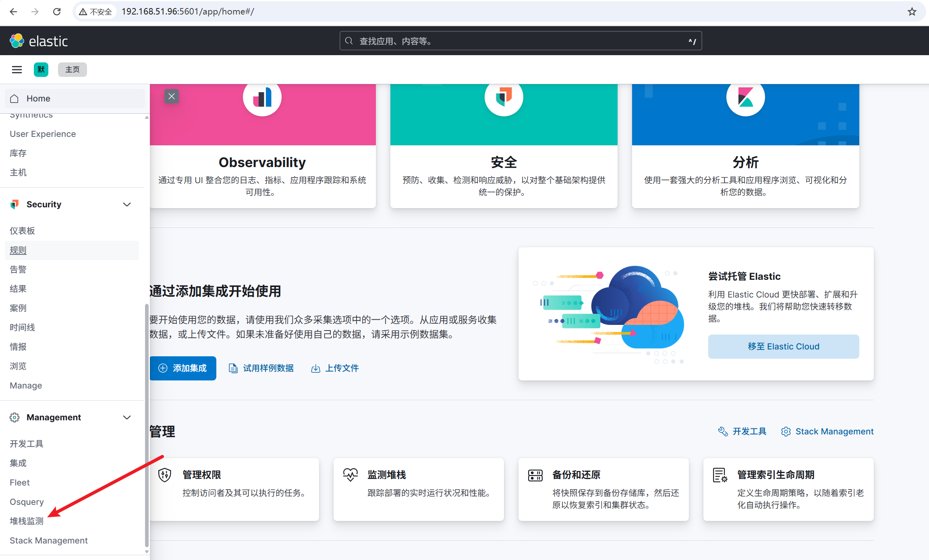929x560 pixels.
Task: Click 管理索引生命周期 document icon
Action: (x=720, y=475)
